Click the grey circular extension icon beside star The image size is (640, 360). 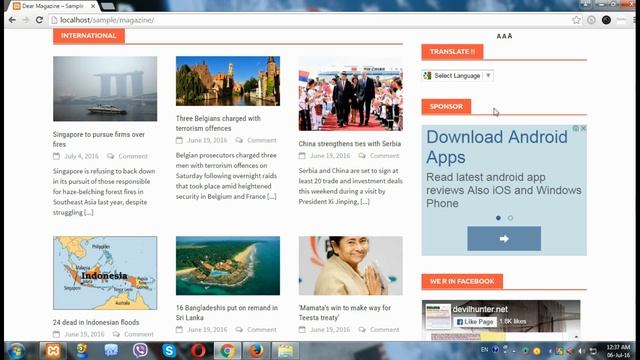[591, 20]
